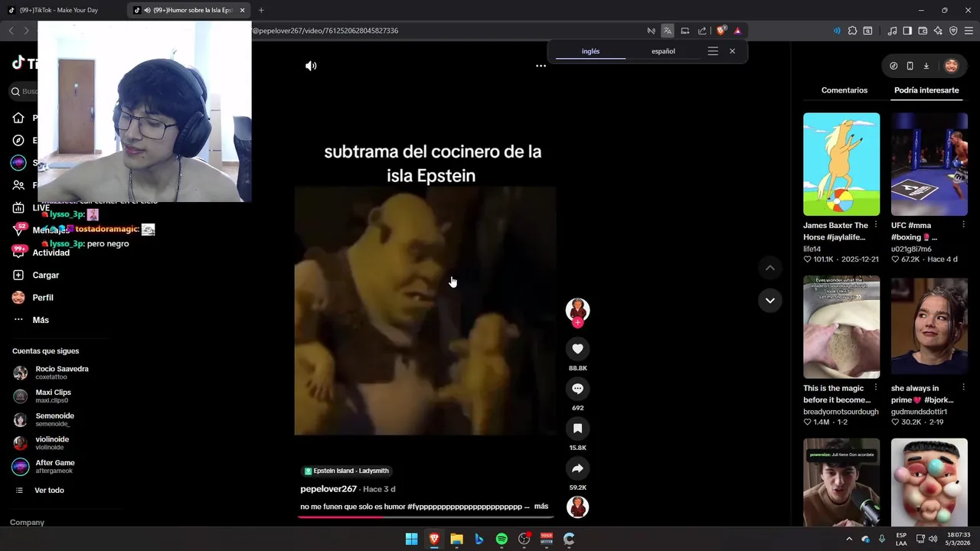Close the translate popup

tap(732, 51)
